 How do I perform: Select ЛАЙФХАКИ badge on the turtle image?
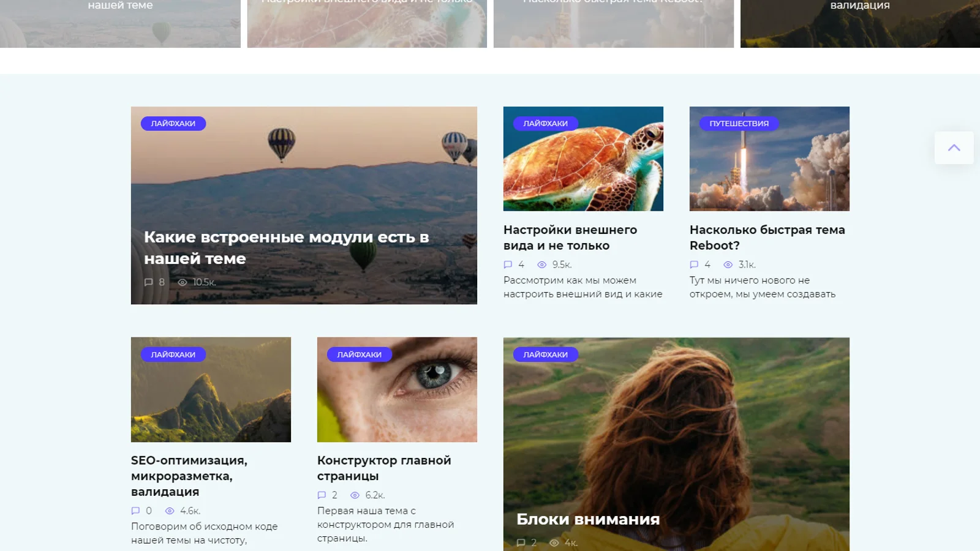click(x=545, y=124)
